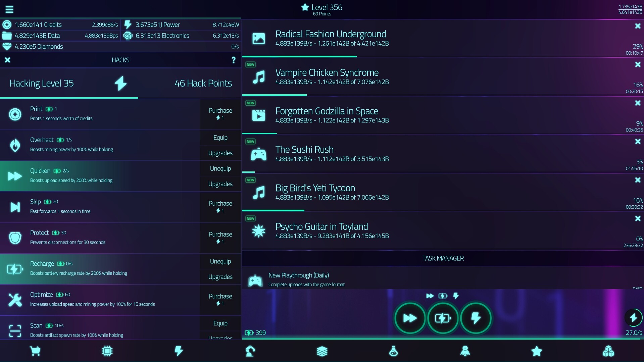Open the antenna uploads tab
The image size is (644, 362).
tap(250, 351)
